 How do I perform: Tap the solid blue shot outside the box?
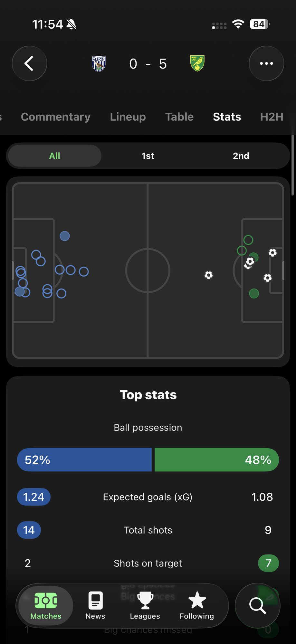coord(65,236)
